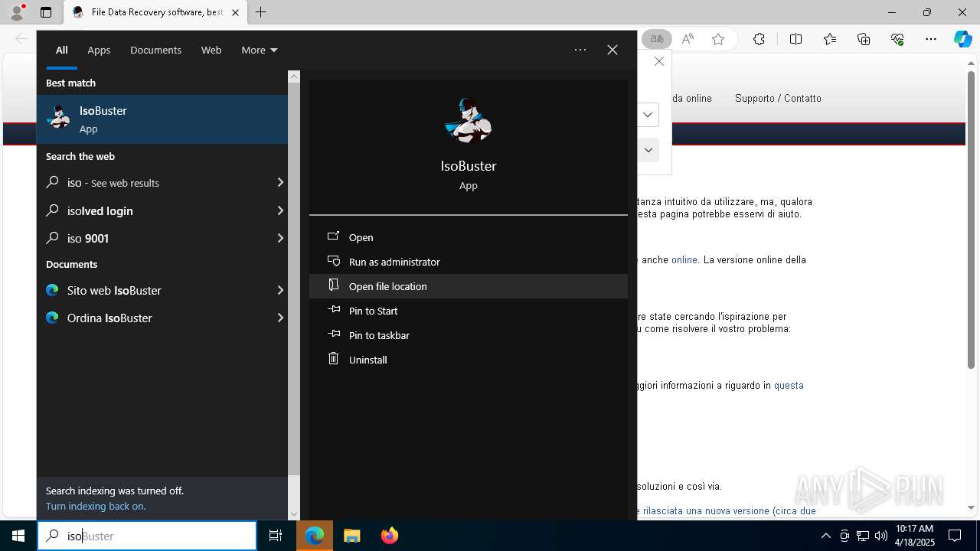Expand Ordina IsoBuster result arrow

(x=280, y=318)
